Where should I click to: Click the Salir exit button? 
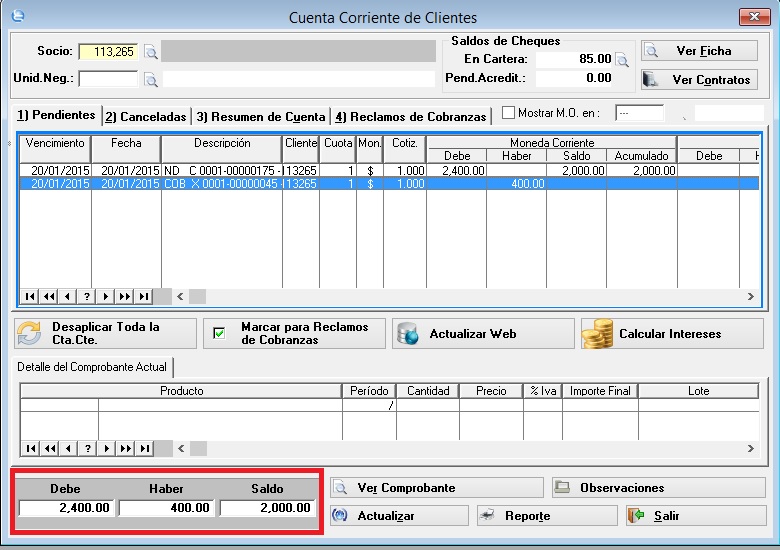coord(695,516)
